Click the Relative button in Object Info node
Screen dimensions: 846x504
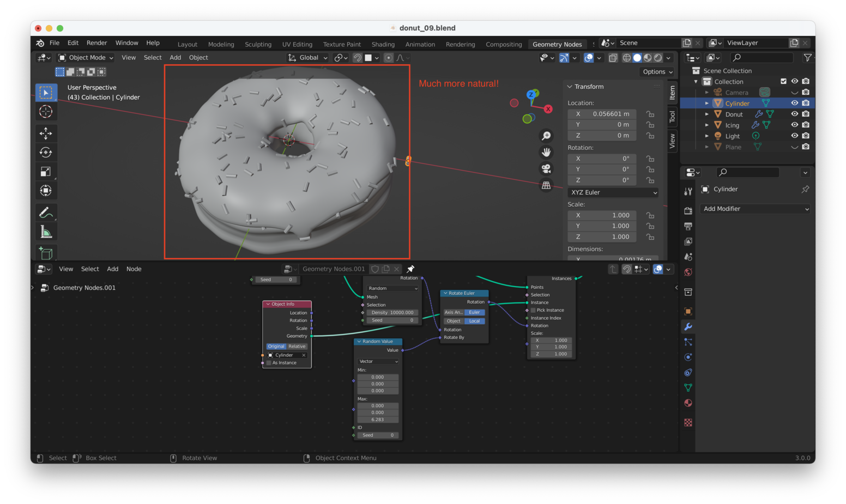click(297, 347)
